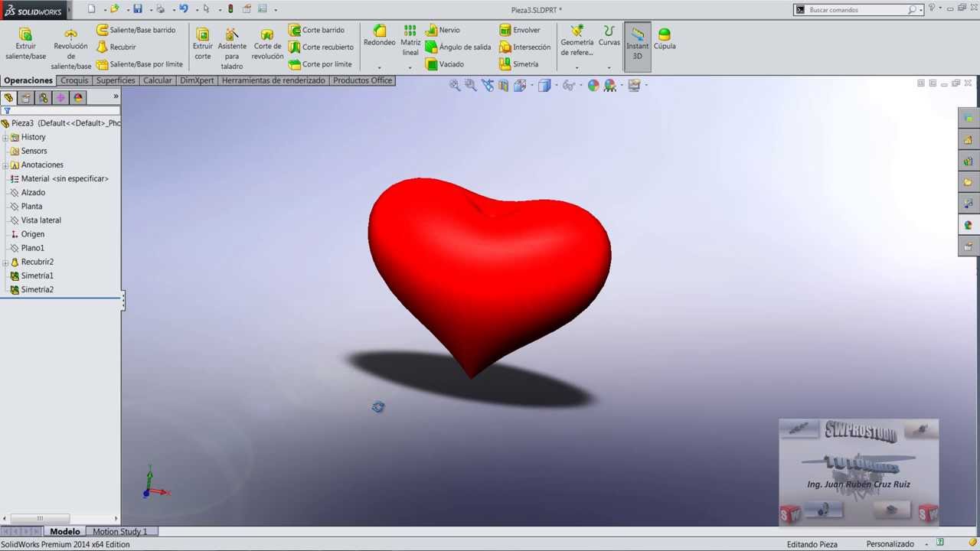Image resolution: width=980 pixels, height=551 pixels.
Task: Select Material <sin especificar> item
Action: 59,179
